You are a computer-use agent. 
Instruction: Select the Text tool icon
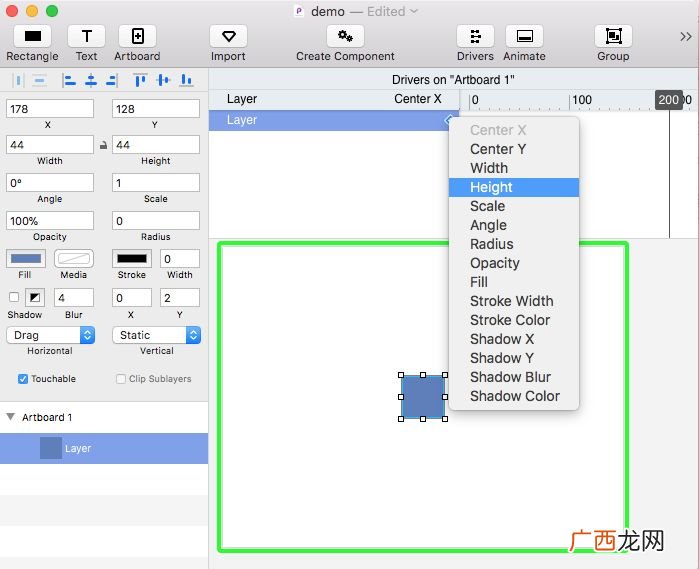tap(86, 36)
